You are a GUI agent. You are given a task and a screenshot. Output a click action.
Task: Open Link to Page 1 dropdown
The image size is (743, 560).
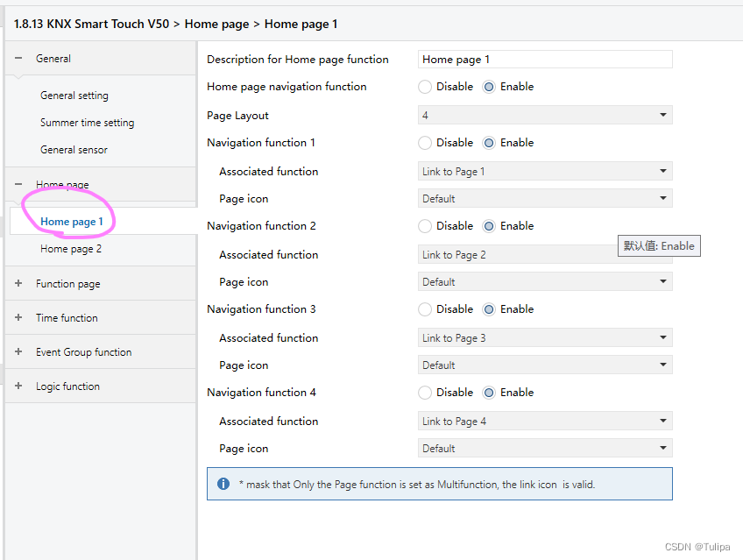pos(545,171)
